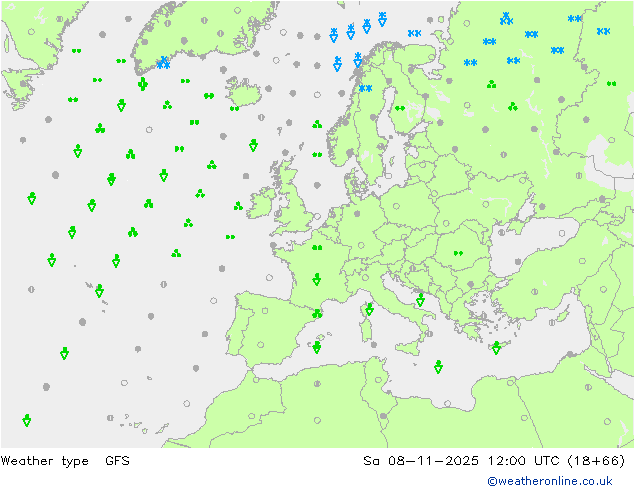Click the shower symbol beside the Azores islands
This screenshot has width=634, height=490.
tap(99, 291)
